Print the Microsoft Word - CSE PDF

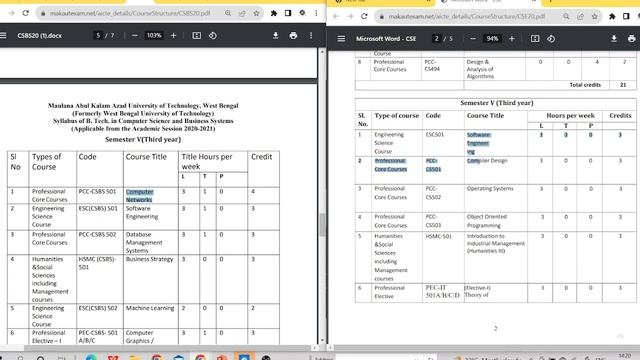(631, 39)
